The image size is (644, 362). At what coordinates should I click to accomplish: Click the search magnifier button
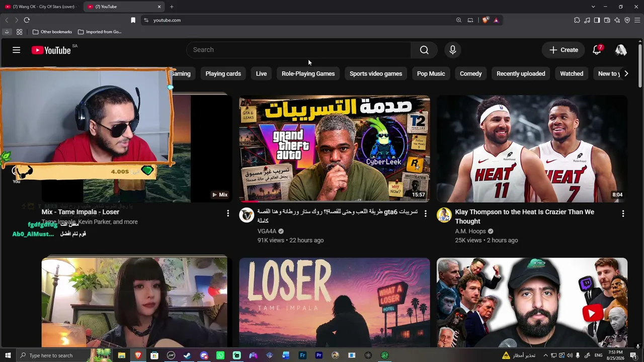424,50
